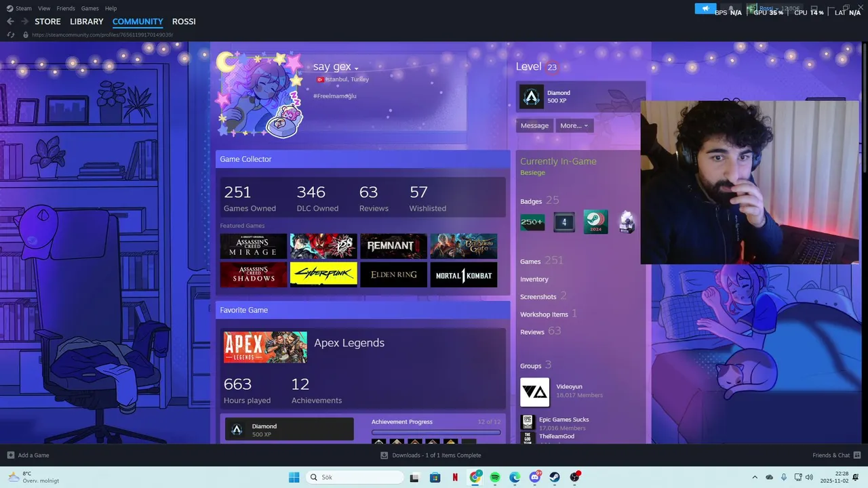Open OBS Studio from the taskbar
Viewport: 868px width, 488px height.
click(x=575, y=477)
